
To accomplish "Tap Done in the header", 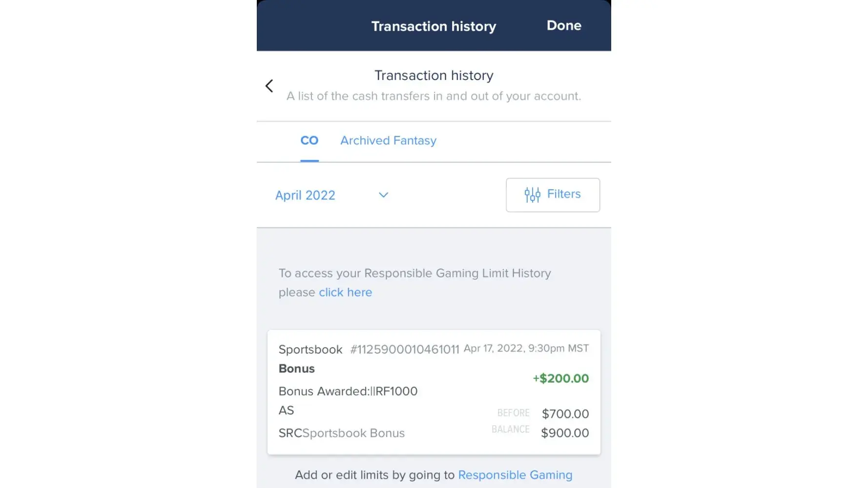I will pyautogui.click(x=564, y=25).
